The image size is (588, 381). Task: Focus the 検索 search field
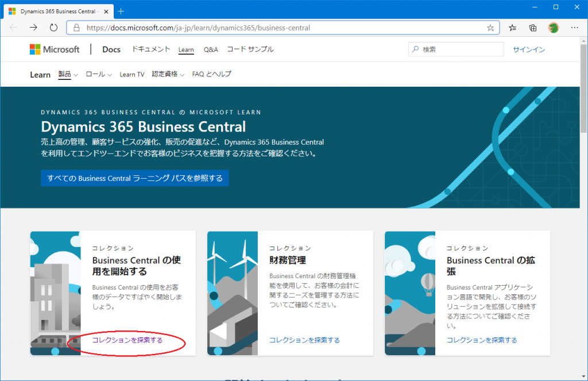pyautogui.click(x=456, y=49)
